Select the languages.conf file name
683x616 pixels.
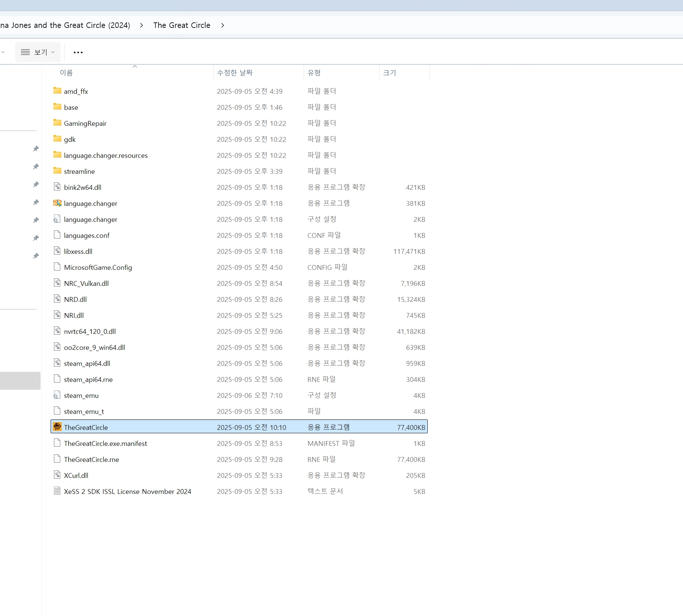[87, 235]
